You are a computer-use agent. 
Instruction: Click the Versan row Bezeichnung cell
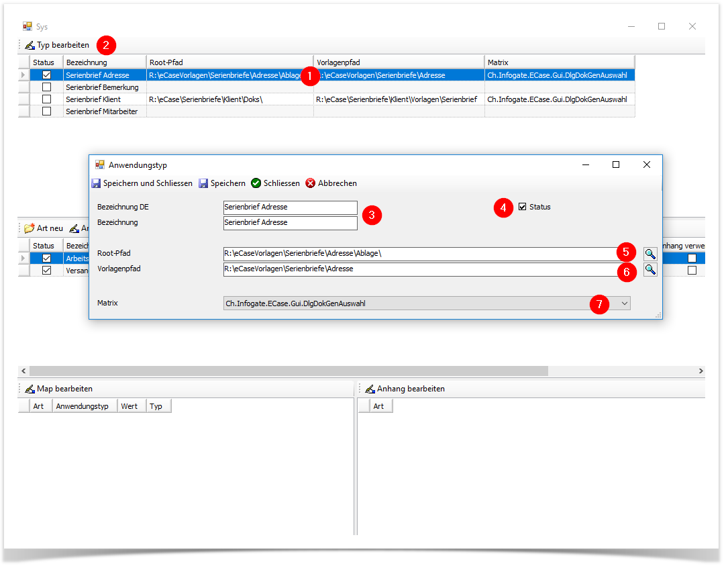pos(76,271)
